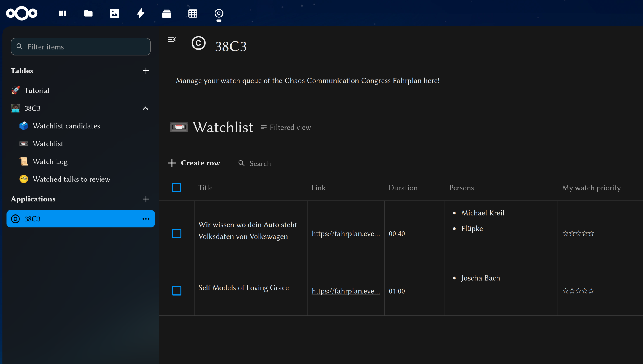Image resolution: width=643 pixels, height=364 pixels.
Task: Click the Filtered view icon
Action: click(x=263, y=127)
